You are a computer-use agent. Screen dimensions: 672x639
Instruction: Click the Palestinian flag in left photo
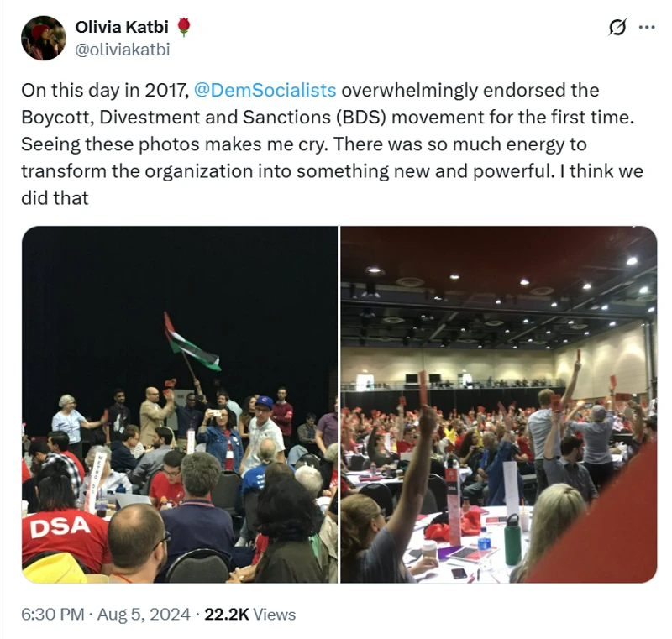tap(190, 343)
